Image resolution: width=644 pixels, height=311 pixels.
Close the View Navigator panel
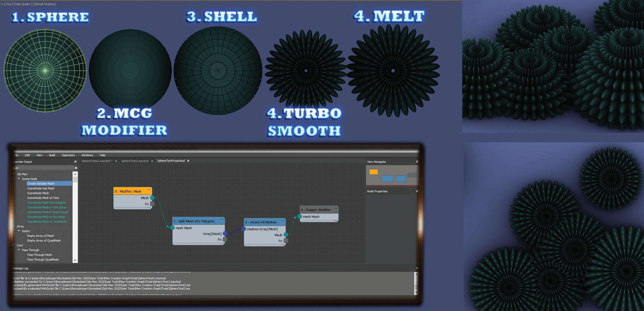[417, 162]
